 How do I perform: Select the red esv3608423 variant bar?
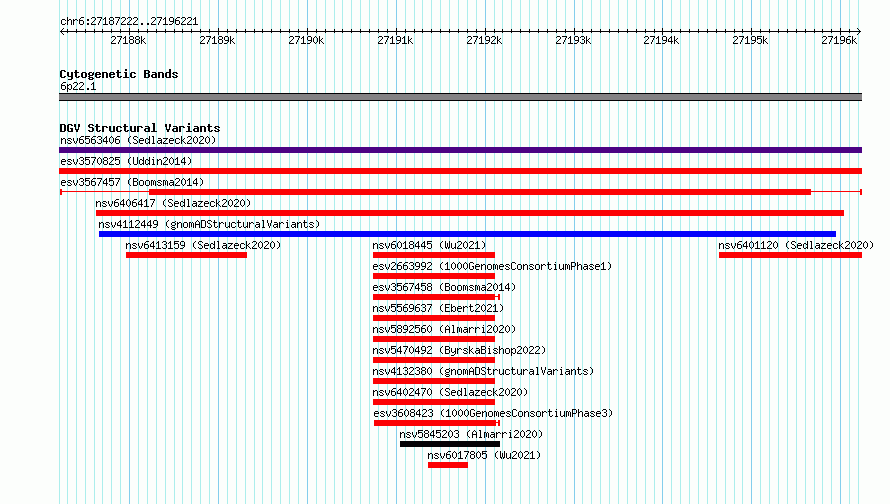435,423
